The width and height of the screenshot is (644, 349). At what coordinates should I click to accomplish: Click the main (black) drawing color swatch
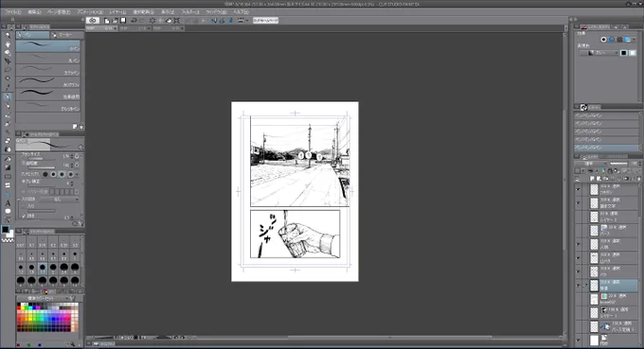click(x=5, y=230)
